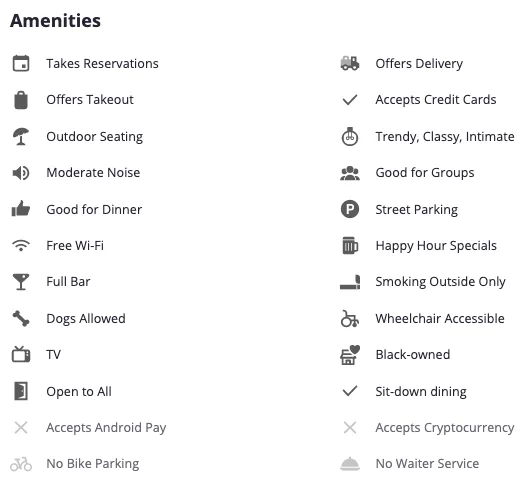Click the Good for Groups label

(425, 173)
